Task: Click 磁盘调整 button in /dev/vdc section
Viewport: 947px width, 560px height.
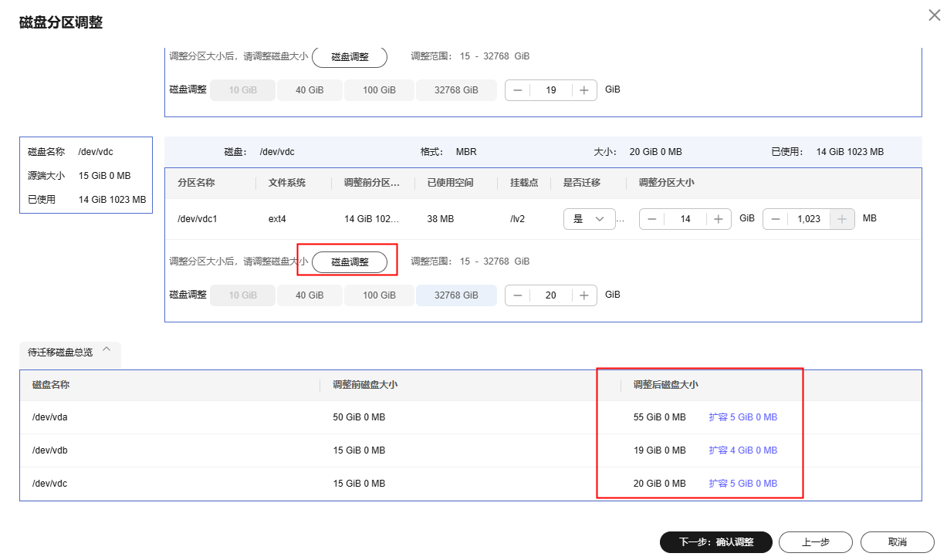Action: point(350,261)
